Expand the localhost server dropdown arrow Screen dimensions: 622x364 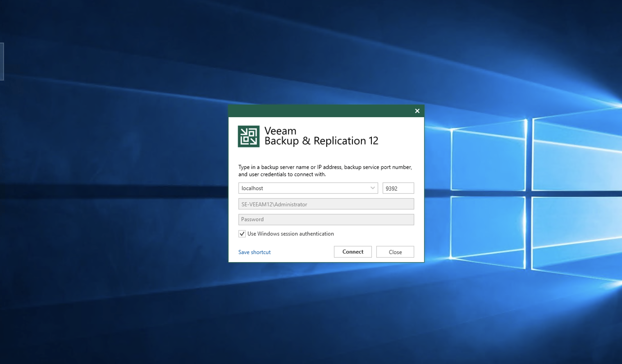pyautogui.click(x=373, y=188)
